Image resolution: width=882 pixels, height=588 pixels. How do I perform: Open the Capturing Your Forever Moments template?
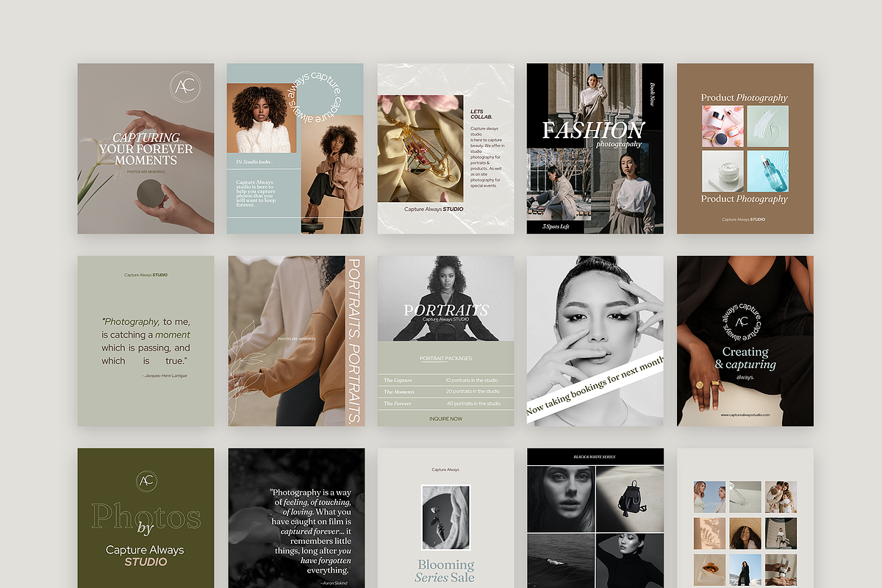(146, 148)
